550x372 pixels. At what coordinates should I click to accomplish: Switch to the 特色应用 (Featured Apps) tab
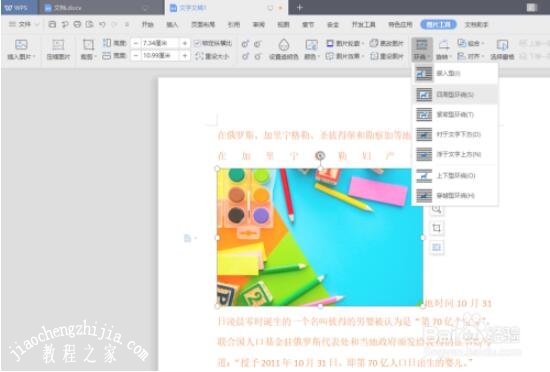(400, 25)
